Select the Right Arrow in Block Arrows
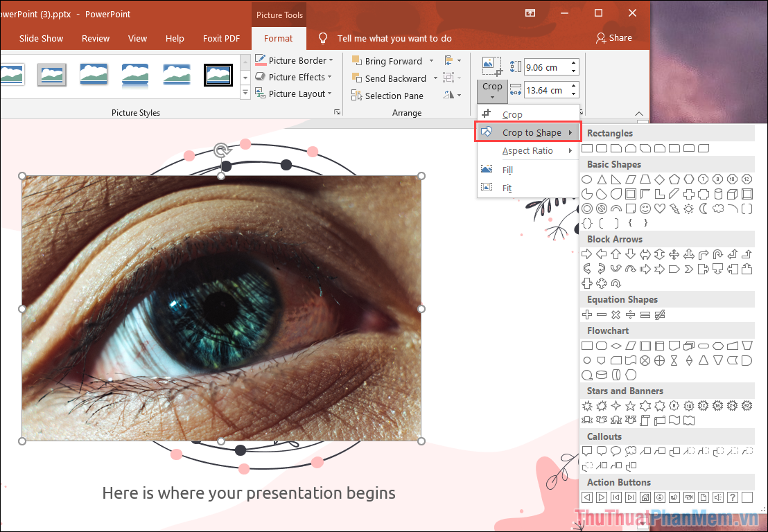 pos(587,254)
